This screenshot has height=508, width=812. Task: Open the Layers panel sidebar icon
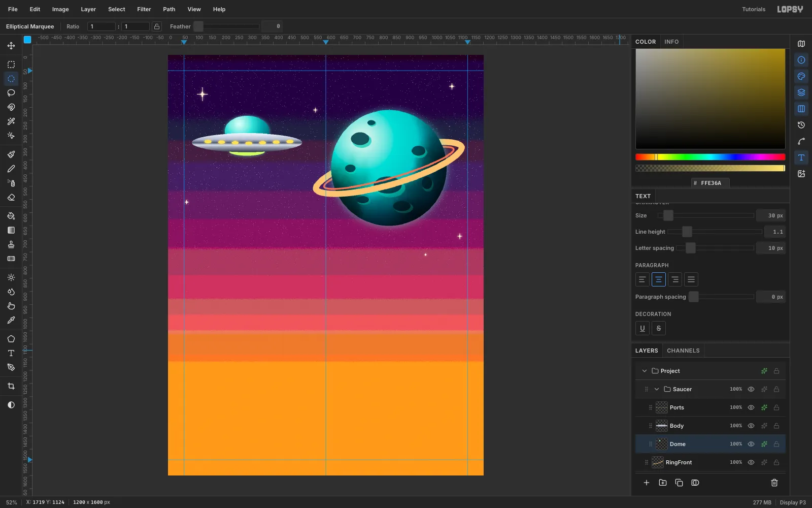click(x=801, y=92)
